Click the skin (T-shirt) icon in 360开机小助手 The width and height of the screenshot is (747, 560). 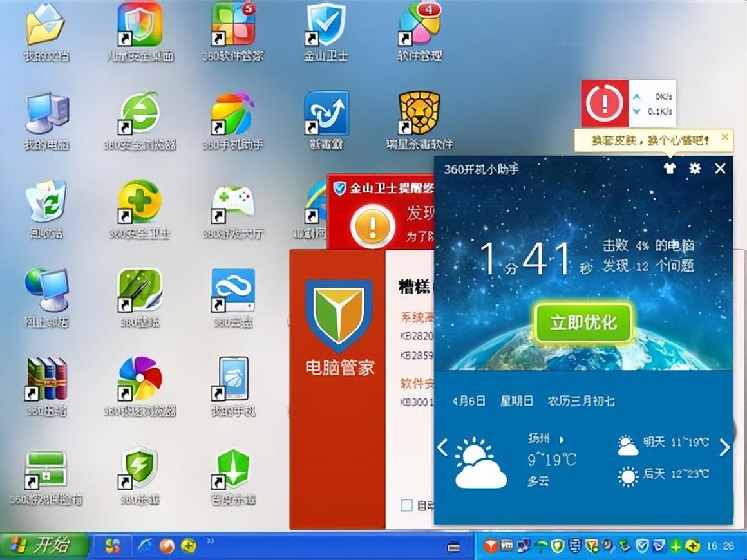(x=670, y=168)
